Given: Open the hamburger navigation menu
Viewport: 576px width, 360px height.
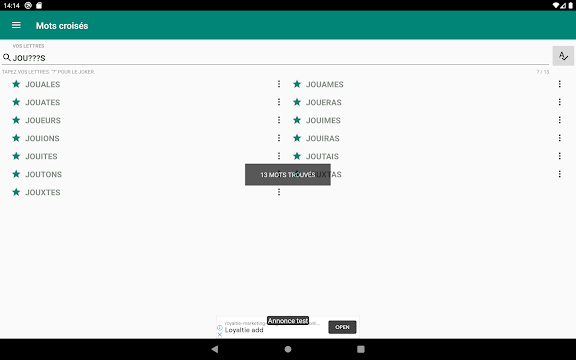Looking at the screenshot, I should click(16, 25).
